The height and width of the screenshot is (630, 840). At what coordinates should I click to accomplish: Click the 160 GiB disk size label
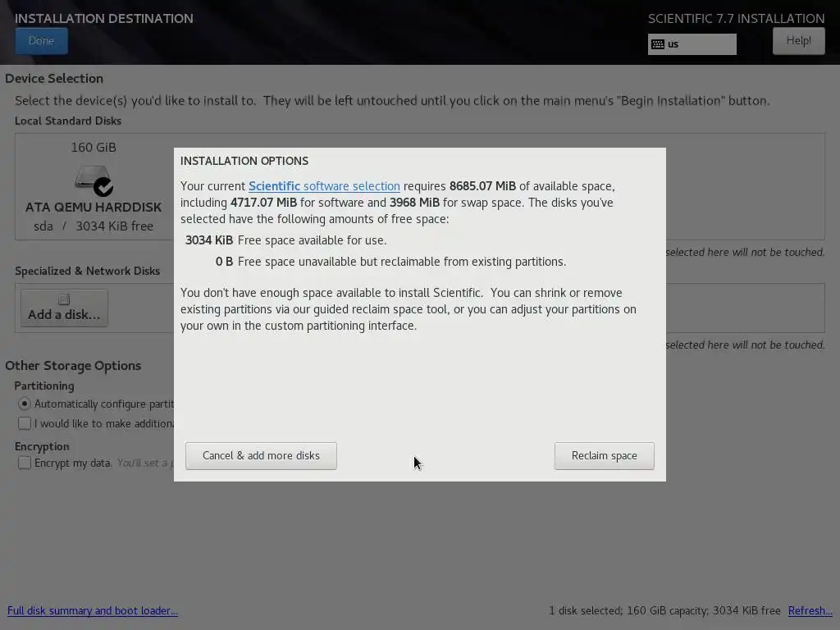tap(94, 148)
